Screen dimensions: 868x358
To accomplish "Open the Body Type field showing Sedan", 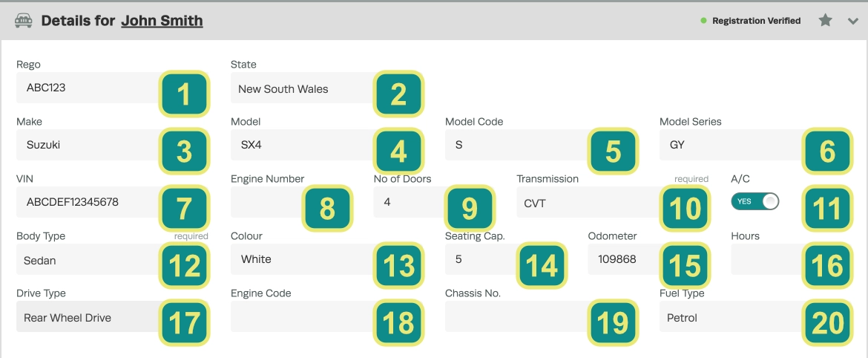I will [x=112, y=259].
